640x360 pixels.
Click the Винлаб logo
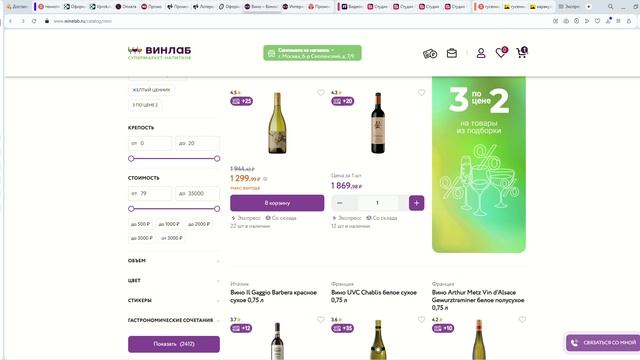[x=160, y=53]
